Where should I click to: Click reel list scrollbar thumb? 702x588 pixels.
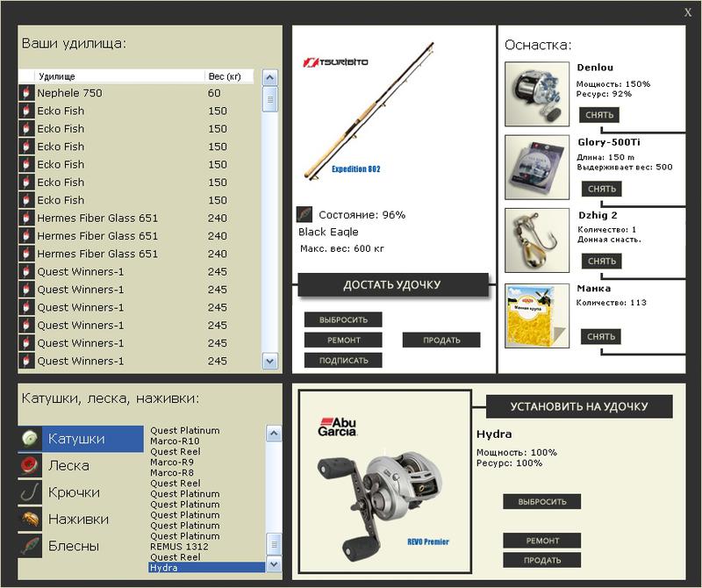(x=274, y=545)
